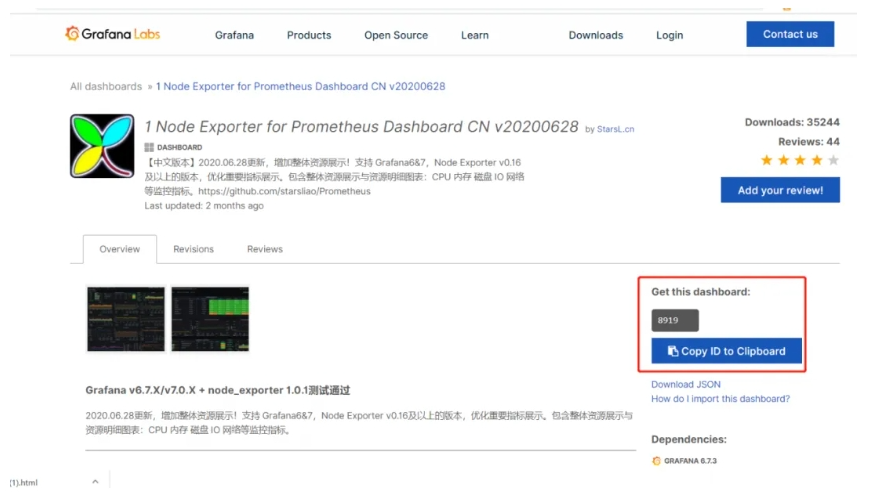Go back to All dashboards breadcrumb
The height and width of the screenshot is (493, 886).
106,87
